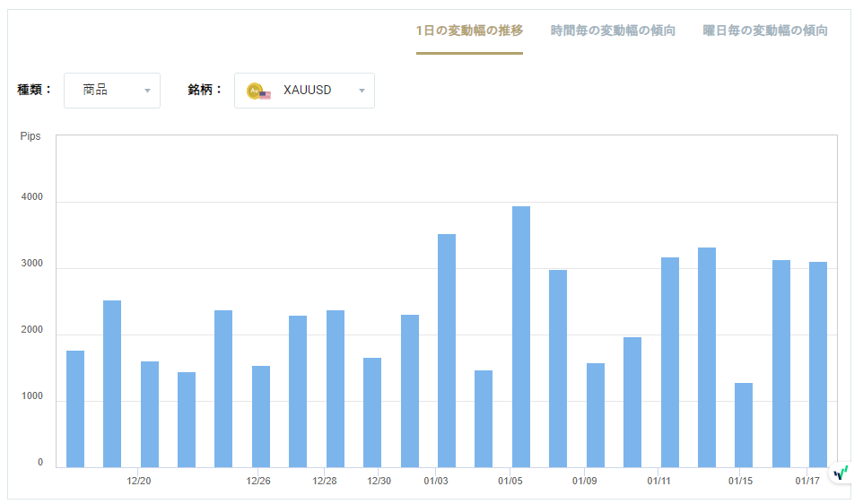Click the 12/30 axis label
863x504 pixels.
[x=379, y=481]
